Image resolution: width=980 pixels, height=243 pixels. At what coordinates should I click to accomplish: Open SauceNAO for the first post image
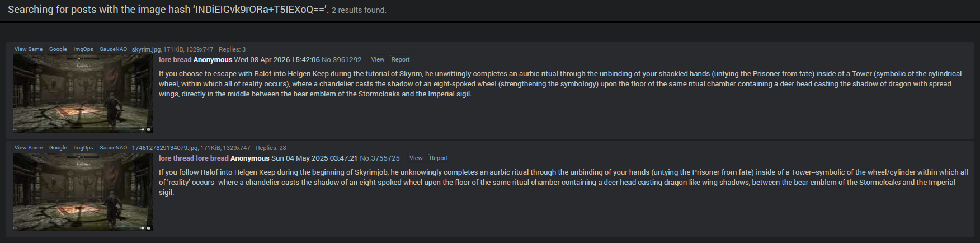(x=113, y=49)
